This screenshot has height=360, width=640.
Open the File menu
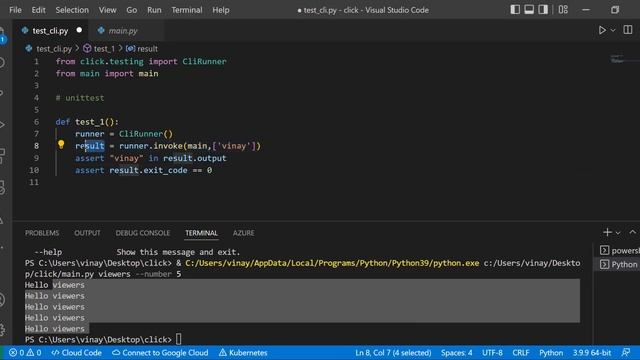[15, 10]
